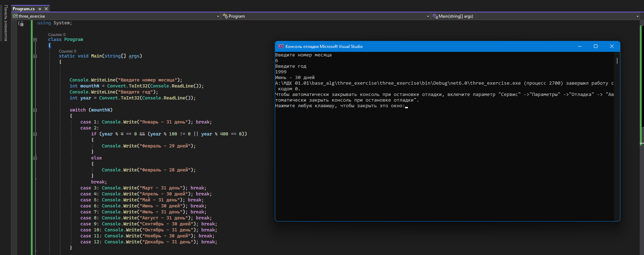This screenshot has height=255, width=644.
Task: Click Console.WriteLine("Введите год") code line
Action: pyautogui.click(x=114, y=92)
